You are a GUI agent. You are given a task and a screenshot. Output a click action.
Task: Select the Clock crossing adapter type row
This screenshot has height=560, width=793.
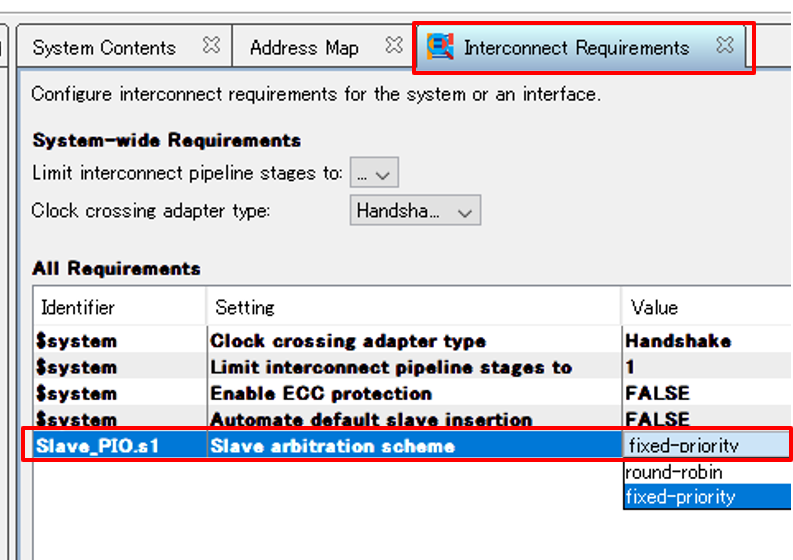(x=348, y=341)
